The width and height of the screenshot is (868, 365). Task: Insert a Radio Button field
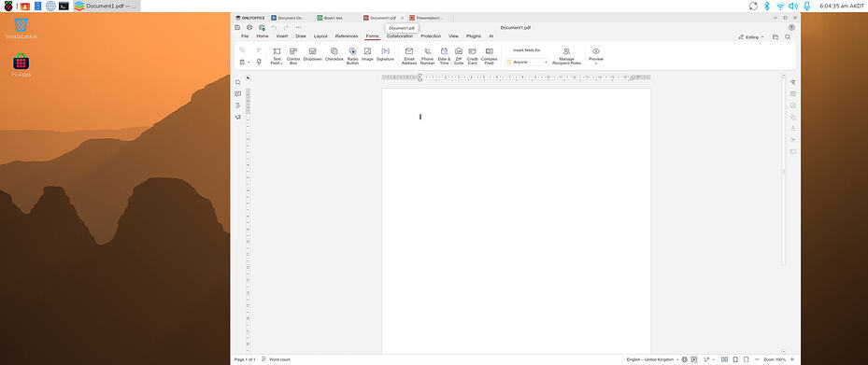coord(352,56)
